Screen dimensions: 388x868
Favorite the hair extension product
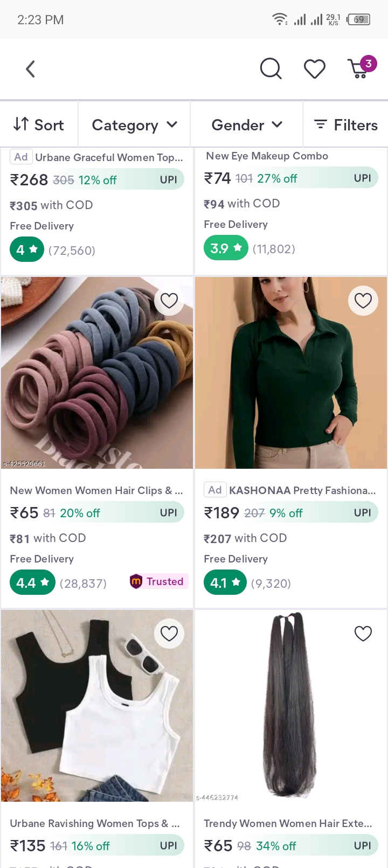coord(363,634)
